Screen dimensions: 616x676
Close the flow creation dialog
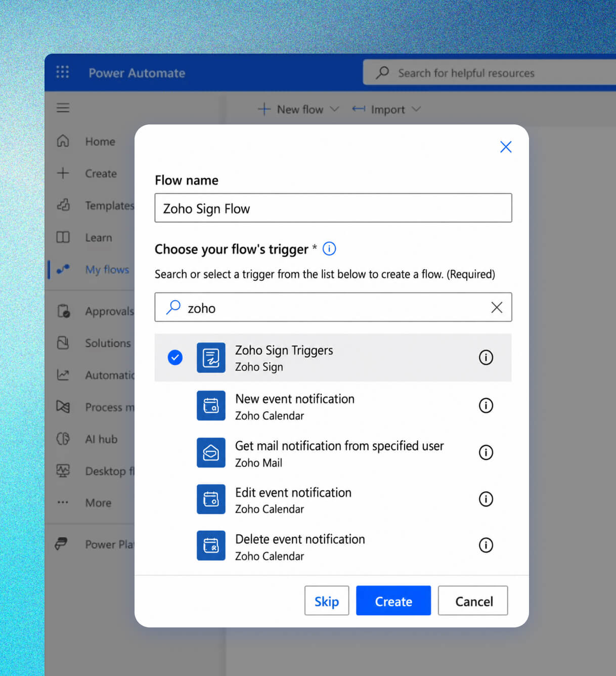click(506, 147)
